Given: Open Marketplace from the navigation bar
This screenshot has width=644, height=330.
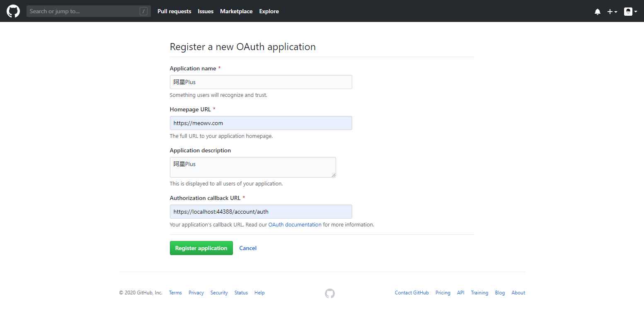Looking at the screenshot, I should (236, 11).
